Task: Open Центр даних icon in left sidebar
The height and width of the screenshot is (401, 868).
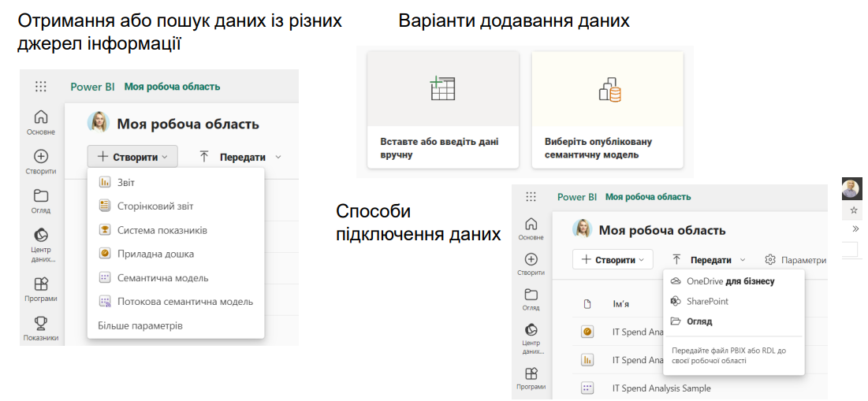Action: 41,236
